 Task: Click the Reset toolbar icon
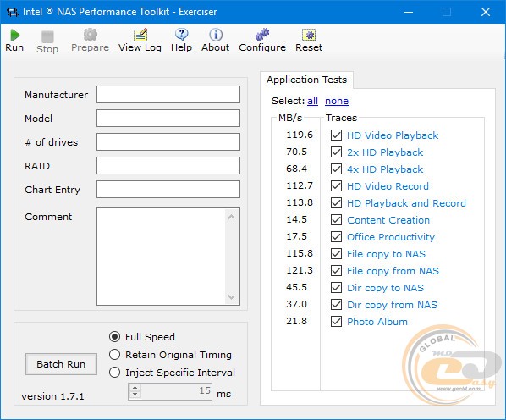pyautogui.click(x=309, y=35)
